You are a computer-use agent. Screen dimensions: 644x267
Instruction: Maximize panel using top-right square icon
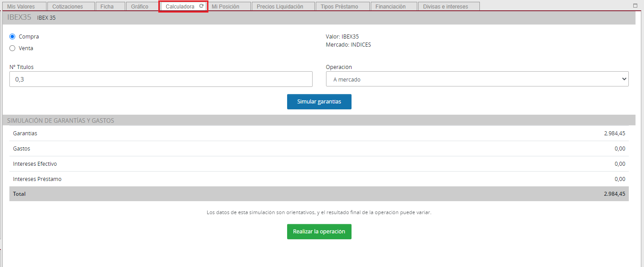pos(635,6)
